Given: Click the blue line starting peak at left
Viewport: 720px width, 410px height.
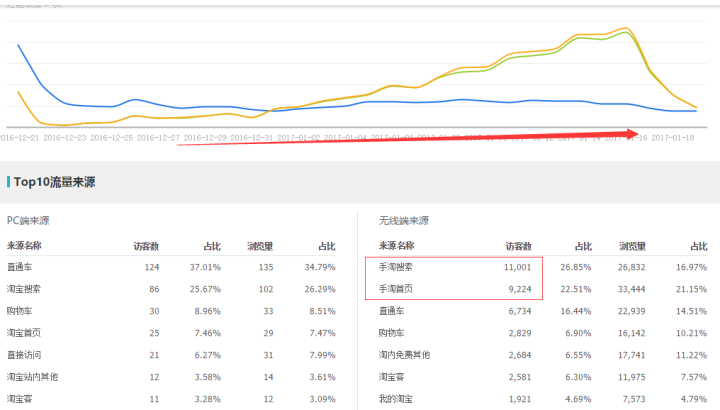Looking at the screenshot, I should (19, 45).
